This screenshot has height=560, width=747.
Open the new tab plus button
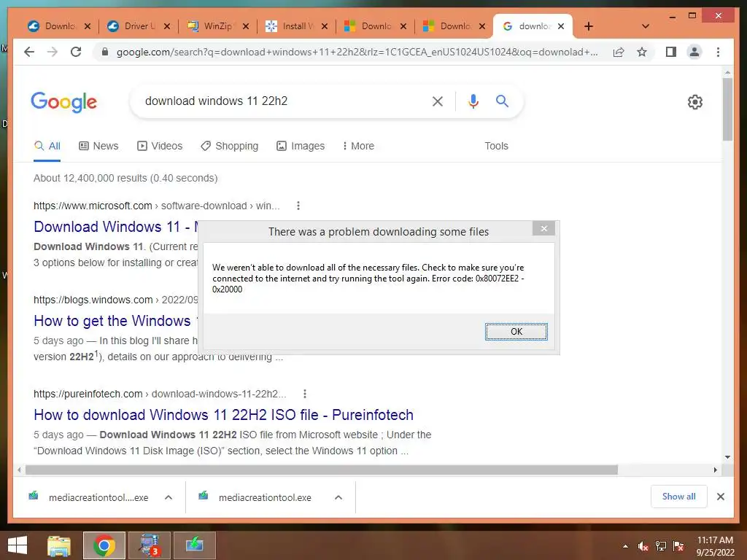click(589, 26)
